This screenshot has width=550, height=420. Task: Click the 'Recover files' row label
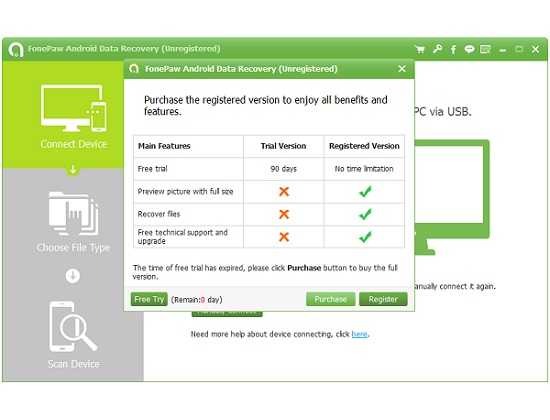pos(159,214)
